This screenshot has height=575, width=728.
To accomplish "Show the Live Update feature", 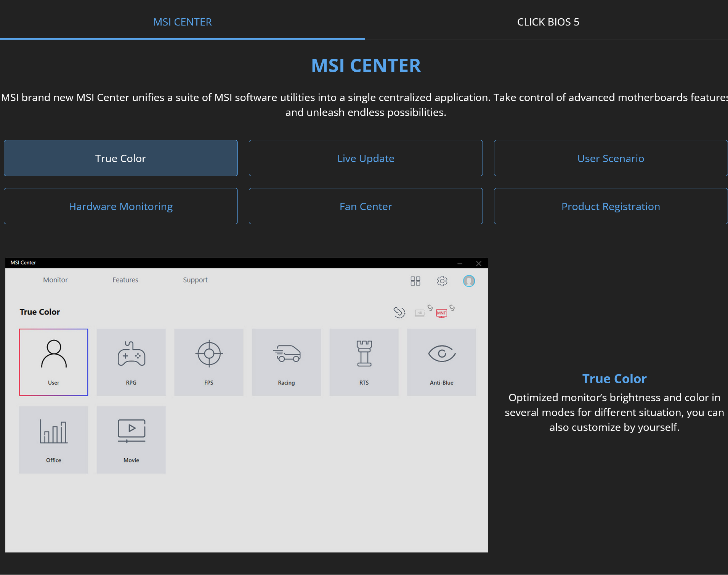I will [x=366, y=158].
